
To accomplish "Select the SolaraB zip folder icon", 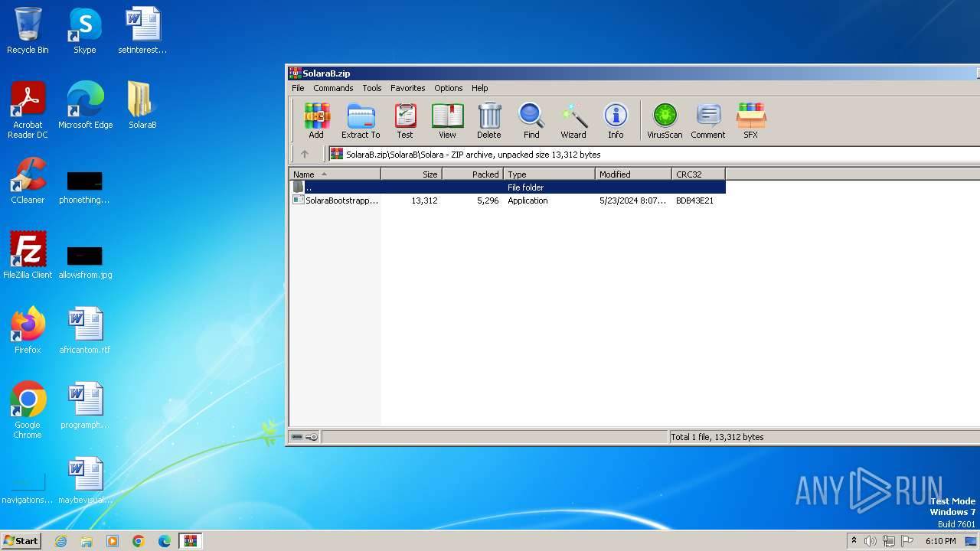I will [142, 106].
